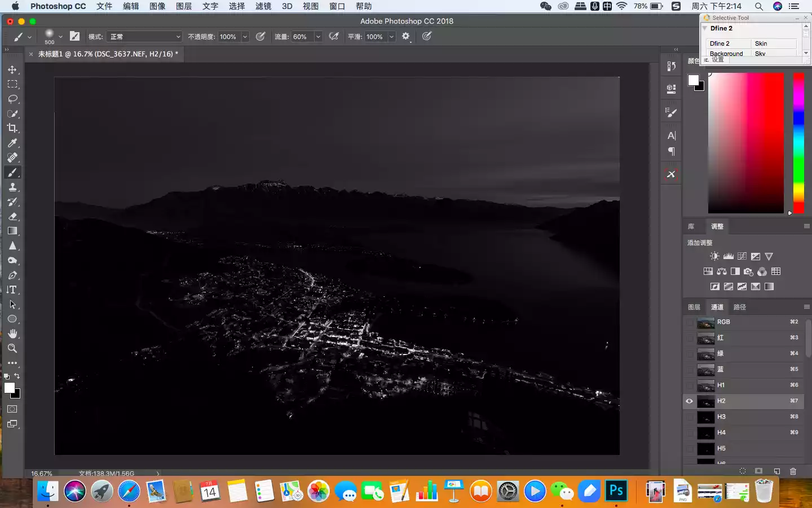Select the Clone Stamp tool
Screen dimensions: 812x508
point(12,187)
